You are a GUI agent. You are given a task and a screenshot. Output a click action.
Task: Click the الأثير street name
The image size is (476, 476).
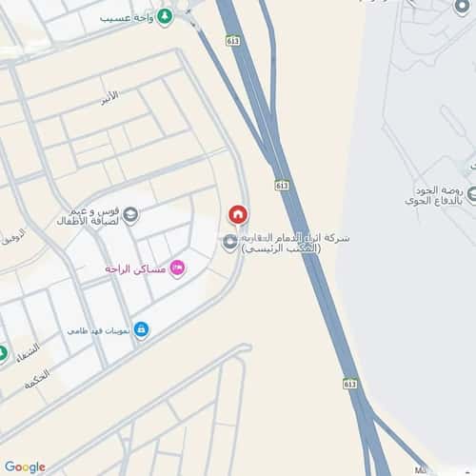[x=109, y=97]
